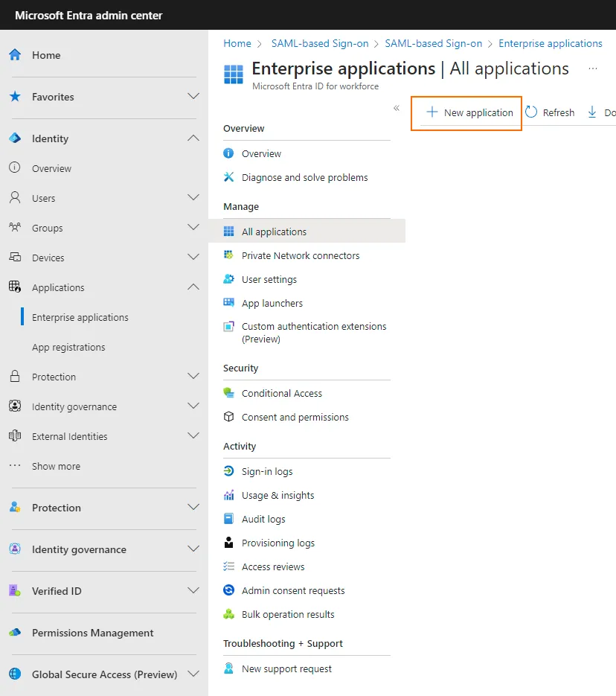
Task: Click the Bulk operation results icon
Action: pyautogui.click(x=229, y=614)
